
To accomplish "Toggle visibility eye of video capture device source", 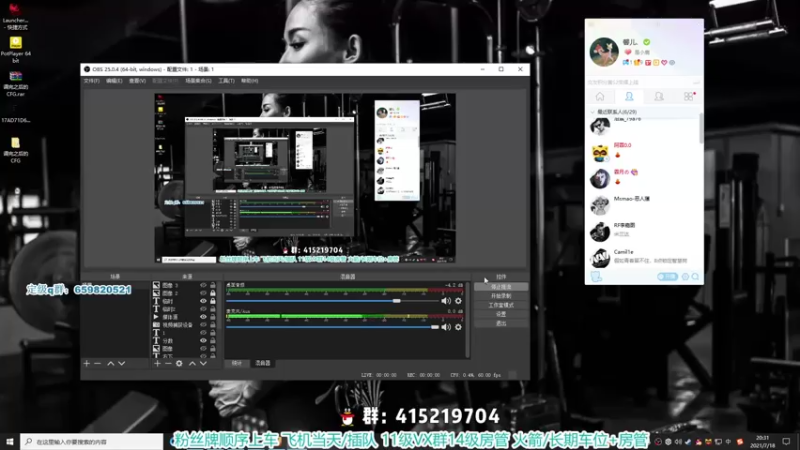I will pos(203,325).
